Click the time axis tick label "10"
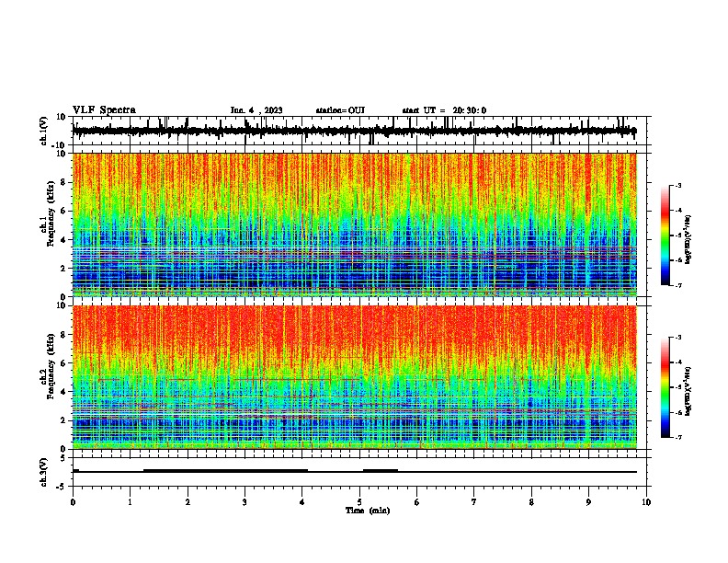This screenshot has width=728, height=563. tap(646, 501)
